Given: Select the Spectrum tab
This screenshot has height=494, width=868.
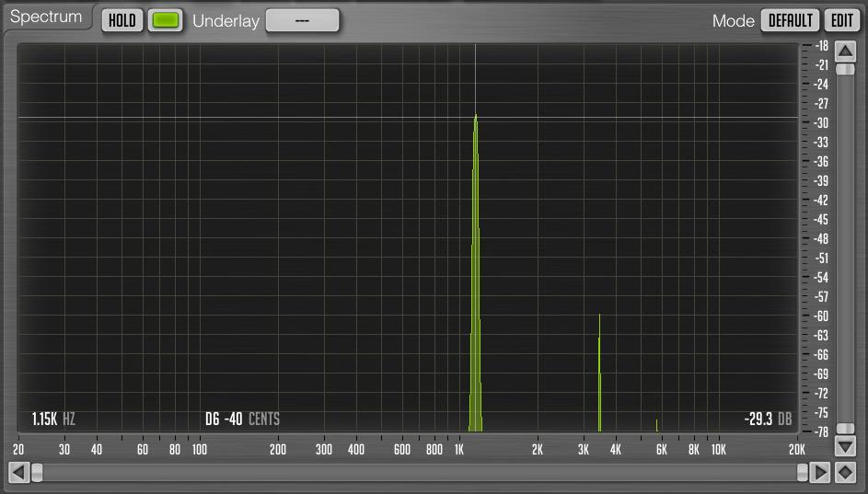Looking at the screenshot, I should pyautogui.click(x=47, y=17).
